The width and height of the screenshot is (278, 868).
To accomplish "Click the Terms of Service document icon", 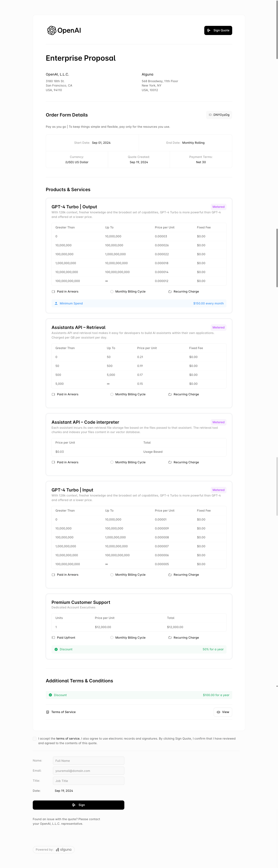I will pyautogui.click(x=47, y=712).
